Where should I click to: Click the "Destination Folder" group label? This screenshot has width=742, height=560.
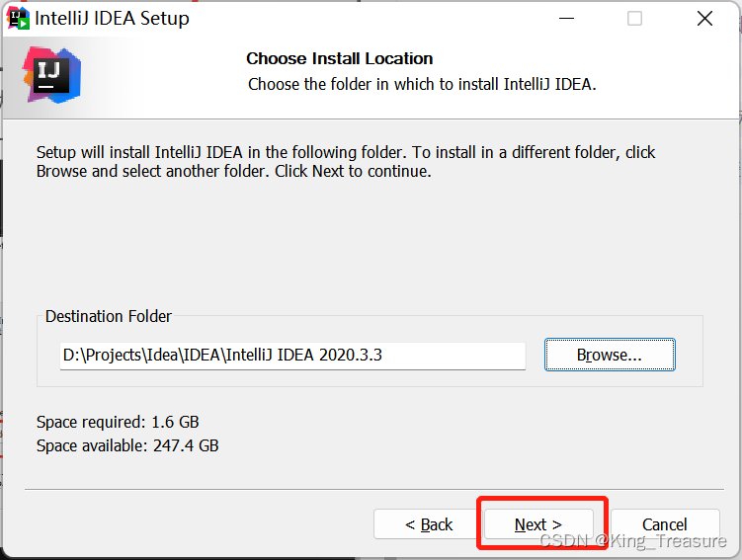click(x=109, y=316)
